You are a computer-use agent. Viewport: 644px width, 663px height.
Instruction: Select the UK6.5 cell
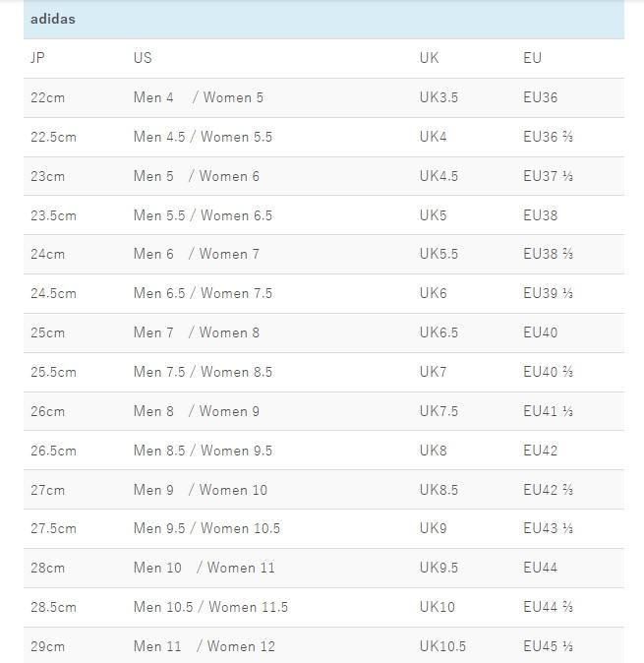439,332
